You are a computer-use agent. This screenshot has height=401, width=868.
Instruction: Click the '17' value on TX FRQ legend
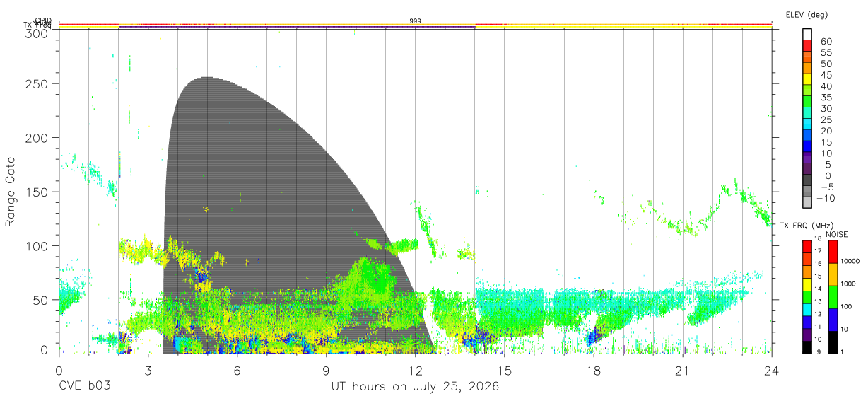click(x=816, y=251)
